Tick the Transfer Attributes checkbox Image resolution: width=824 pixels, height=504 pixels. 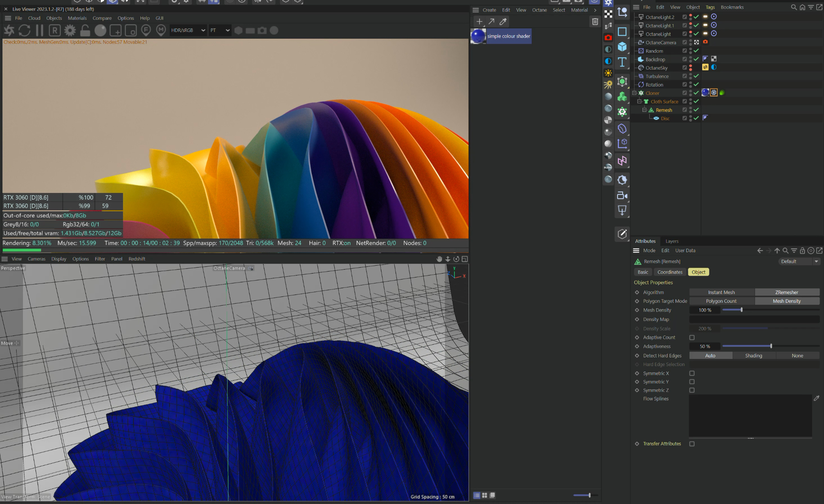[692, 444]
